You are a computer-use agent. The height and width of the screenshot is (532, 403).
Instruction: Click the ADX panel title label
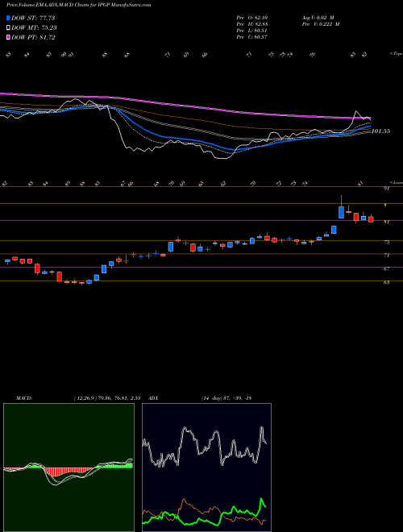154,398
